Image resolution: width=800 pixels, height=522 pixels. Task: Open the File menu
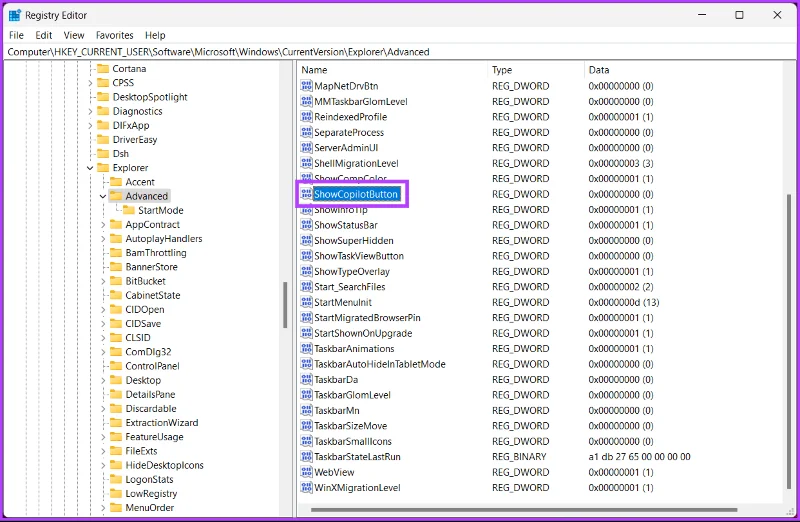[16, 35]
